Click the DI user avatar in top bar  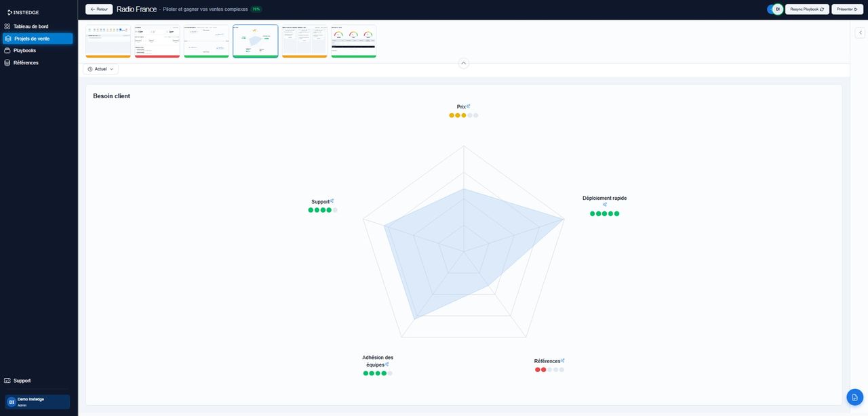coord(777,9)
